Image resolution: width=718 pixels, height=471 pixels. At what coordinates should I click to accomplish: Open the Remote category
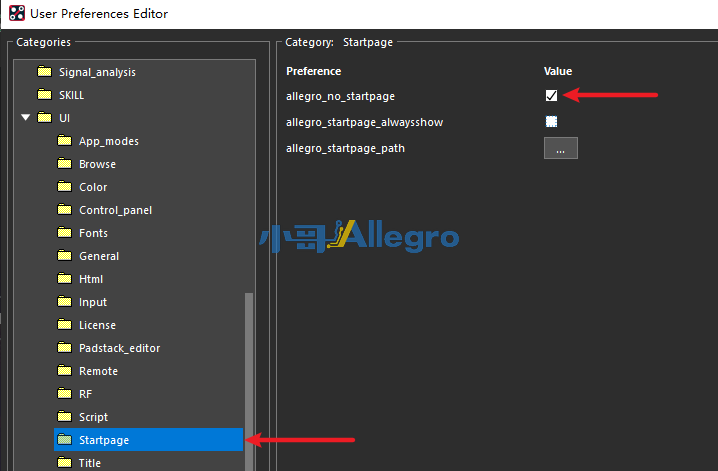click(x=98, y=371)
